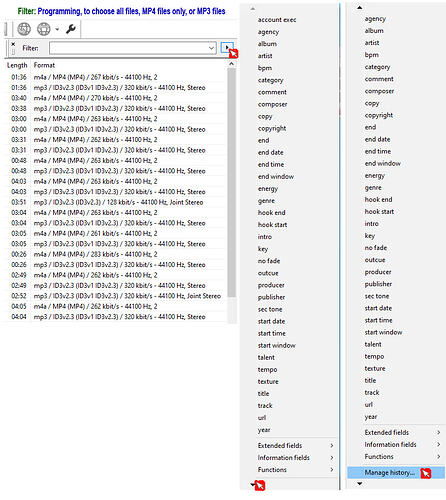
Task: Click the file list vertical scrollbar thumb
Action: pos(232,182)
